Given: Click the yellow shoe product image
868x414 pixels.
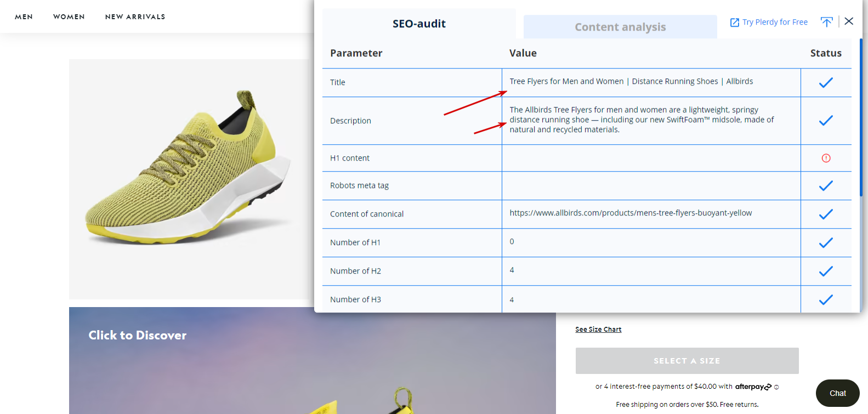Looking at the screenshot, I should [189, 179].
